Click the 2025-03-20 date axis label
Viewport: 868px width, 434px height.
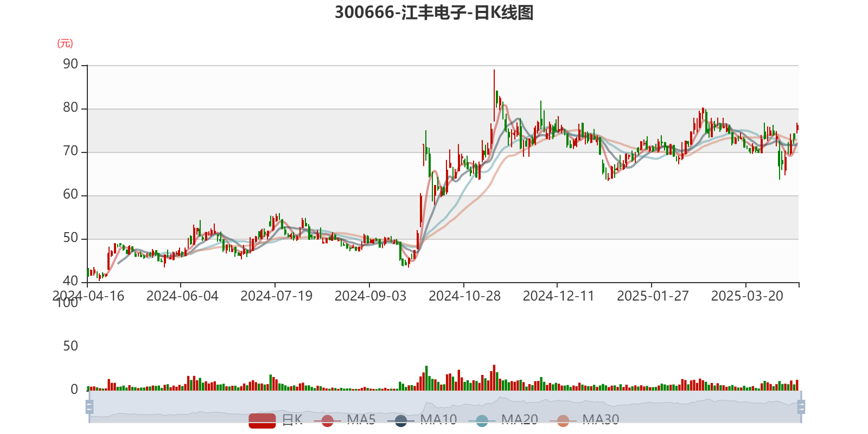747,296
